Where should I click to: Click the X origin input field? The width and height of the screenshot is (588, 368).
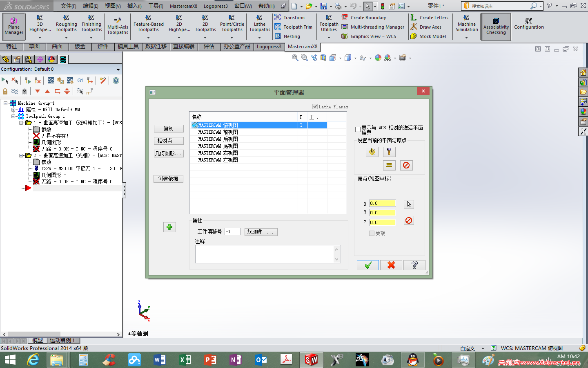tap(382, 203)
